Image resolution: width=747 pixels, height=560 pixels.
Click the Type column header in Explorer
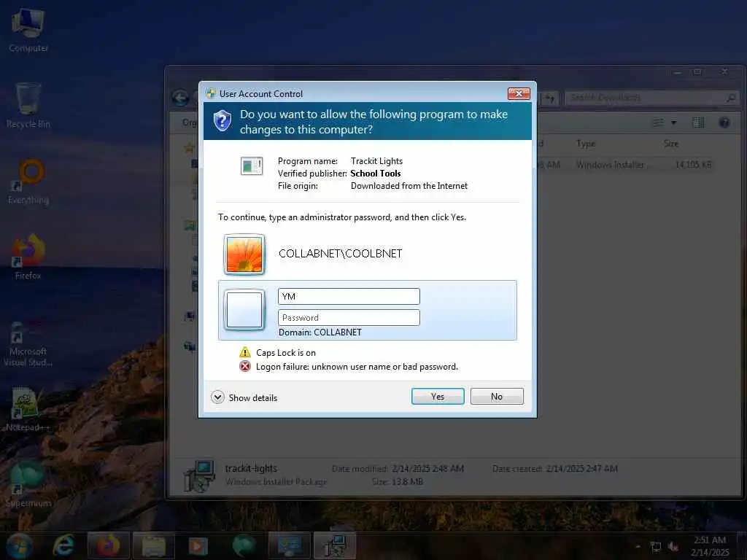point(586,144)
